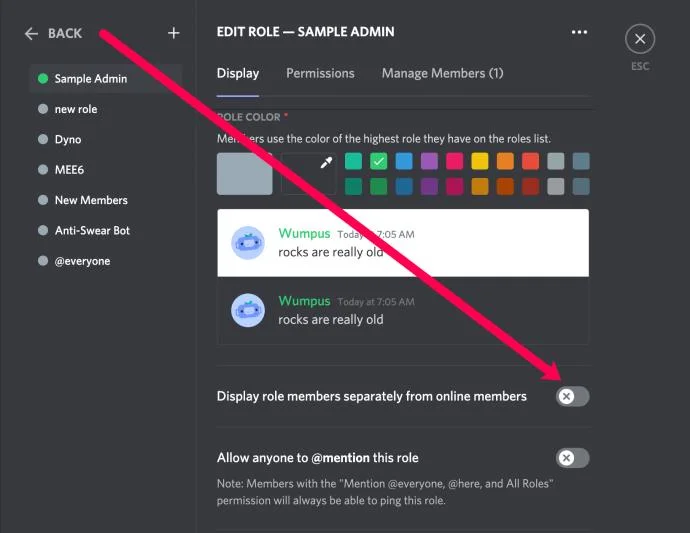Image resolution: width=690 pixels, height=533 pixels.
Task: Pick the teal color swatch in top row
Action: coord(353,161)
